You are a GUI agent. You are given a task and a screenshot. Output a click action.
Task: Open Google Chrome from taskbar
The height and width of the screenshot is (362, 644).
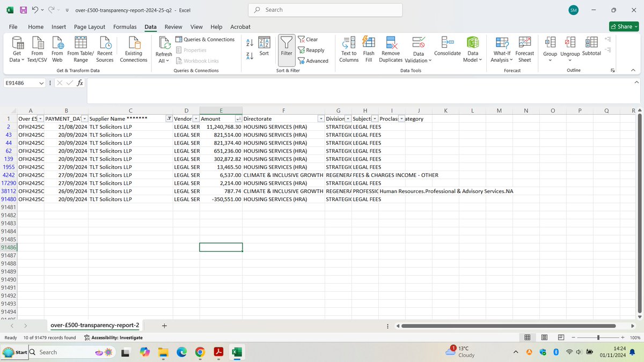coord(200,352)
